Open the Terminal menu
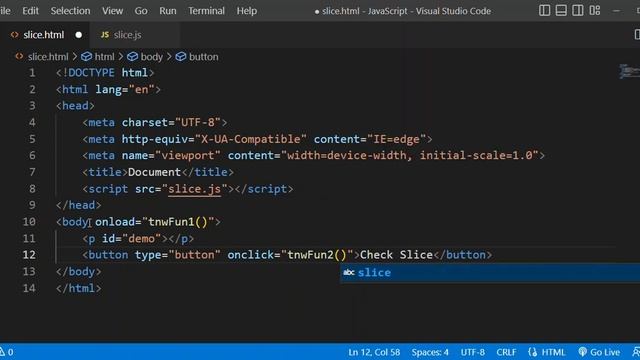Viewport: 640px width, 360px height. 206,11
